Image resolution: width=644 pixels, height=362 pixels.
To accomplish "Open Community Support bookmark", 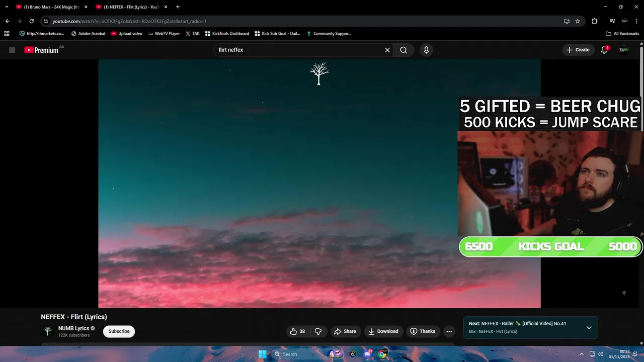I will tap(329, 34).
